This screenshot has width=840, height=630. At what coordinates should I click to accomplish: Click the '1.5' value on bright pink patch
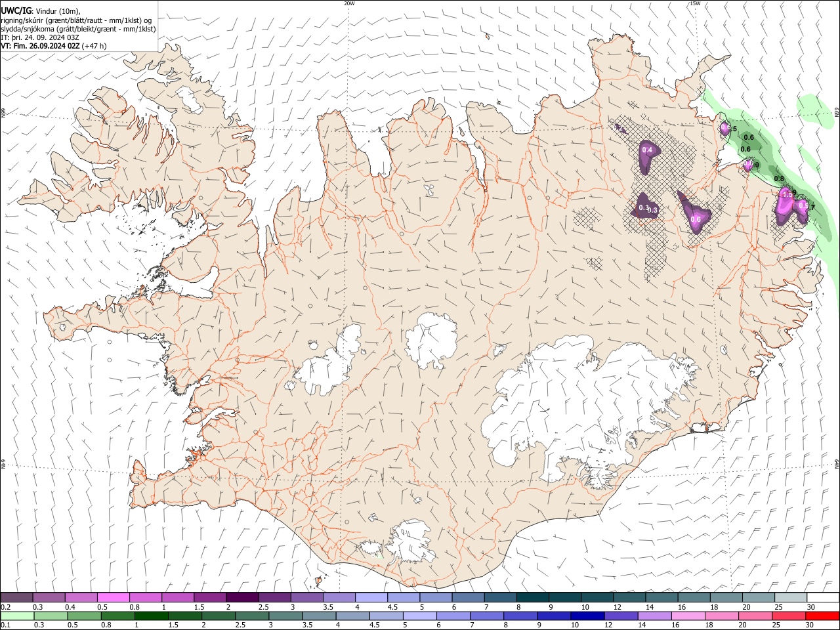789,194
